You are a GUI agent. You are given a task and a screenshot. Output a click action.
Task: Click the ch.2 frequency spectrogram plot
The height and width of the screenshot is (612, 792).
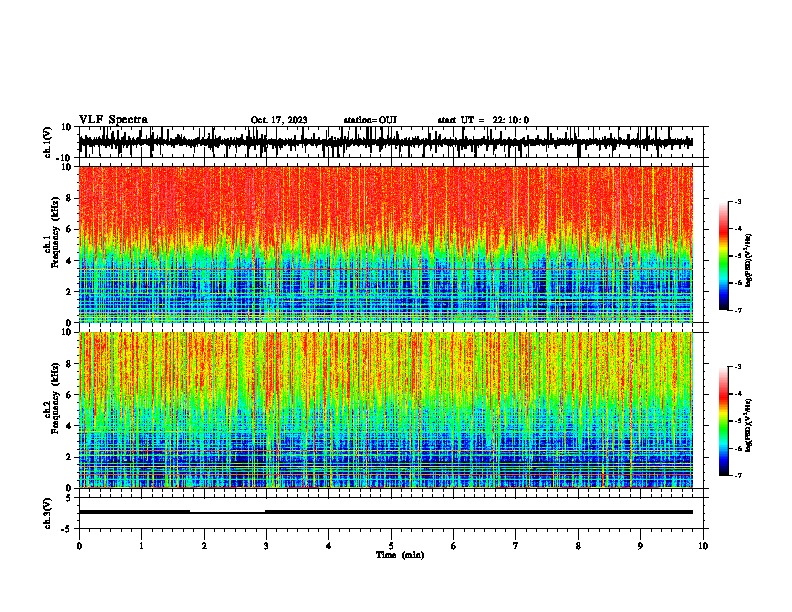pos(386,410)
